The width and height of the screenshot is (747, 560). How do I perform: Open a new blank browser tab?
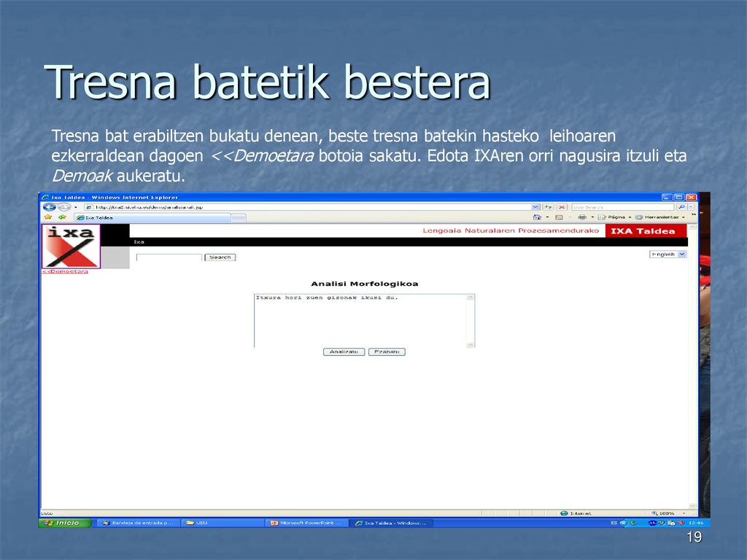click(x=239, y=217)
